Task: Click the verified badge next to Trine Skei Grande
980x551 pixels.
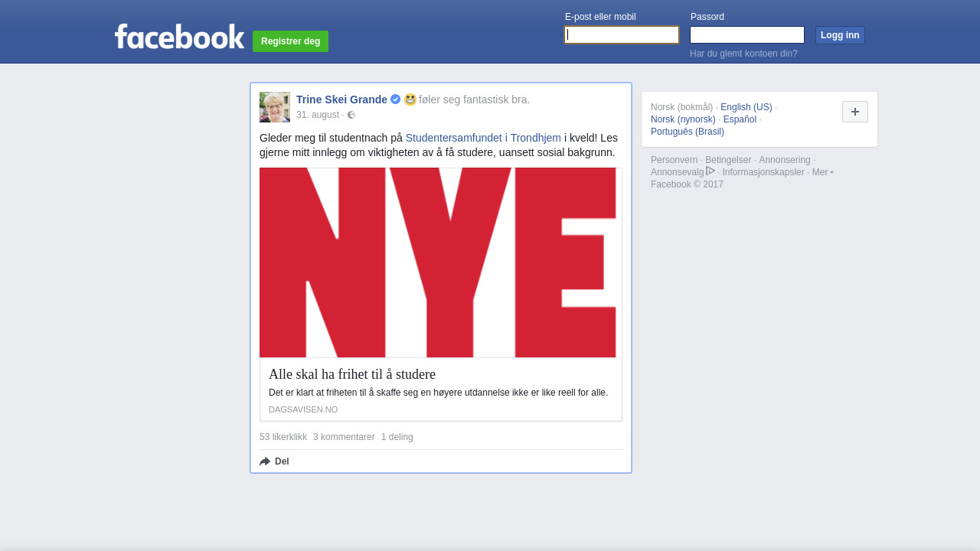Action: coord(395,99)
